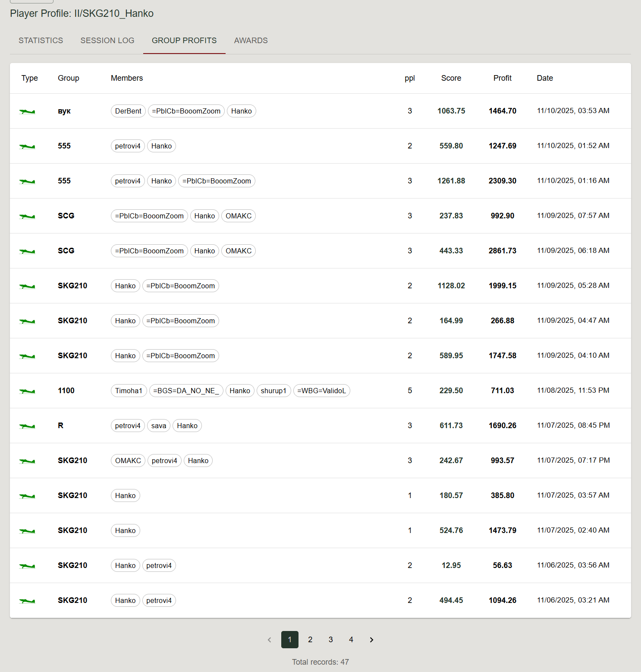
Task: Click plane icon for 11/10/2025 01:52 AM entry
Action: [x=27, y=147]
